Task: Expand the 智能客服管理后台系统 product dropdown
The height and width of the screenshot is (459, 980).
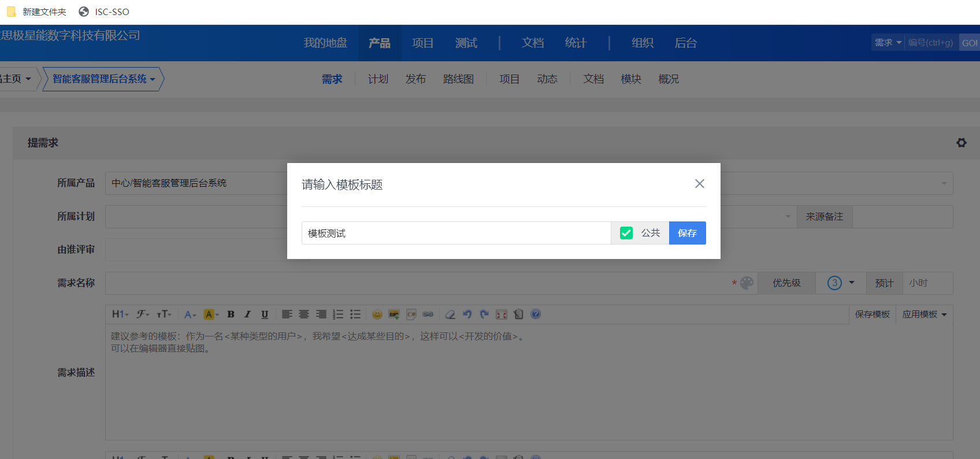Action: point(104,79)
